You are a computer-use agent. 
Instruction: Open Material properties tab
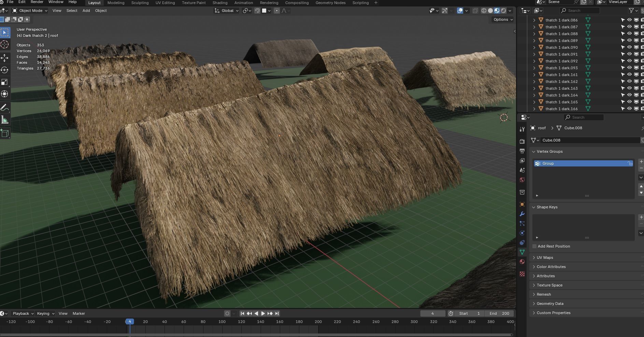point(522,262)
